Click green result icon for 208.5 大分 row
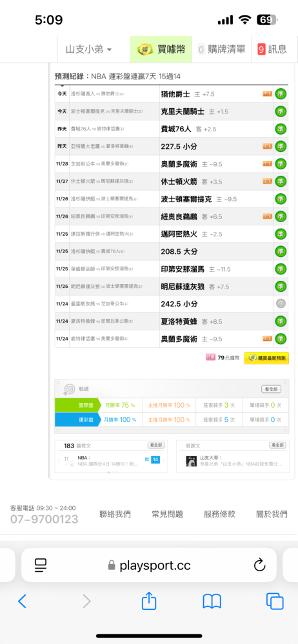Image resolution: width=298 pixels, height=644 pixels. pyautogui.click(x=281, y=251)
